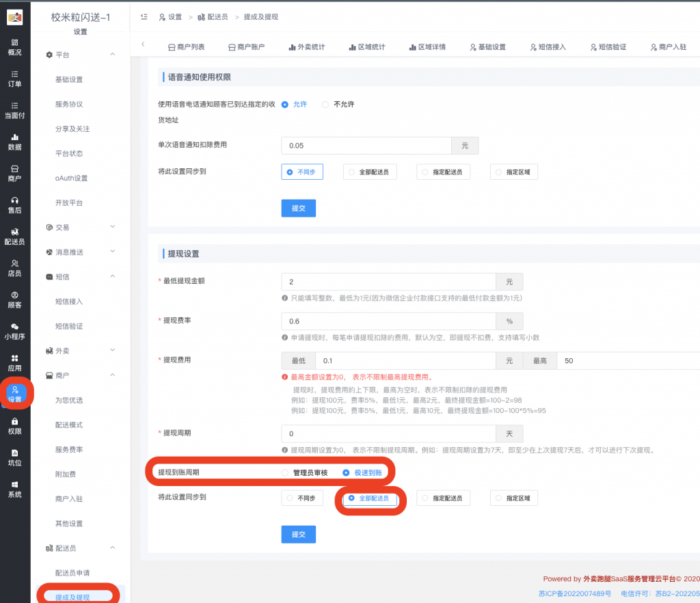Click the 权限 lock icon
This screenshot has height=603, width=700.
pos(15,427)
